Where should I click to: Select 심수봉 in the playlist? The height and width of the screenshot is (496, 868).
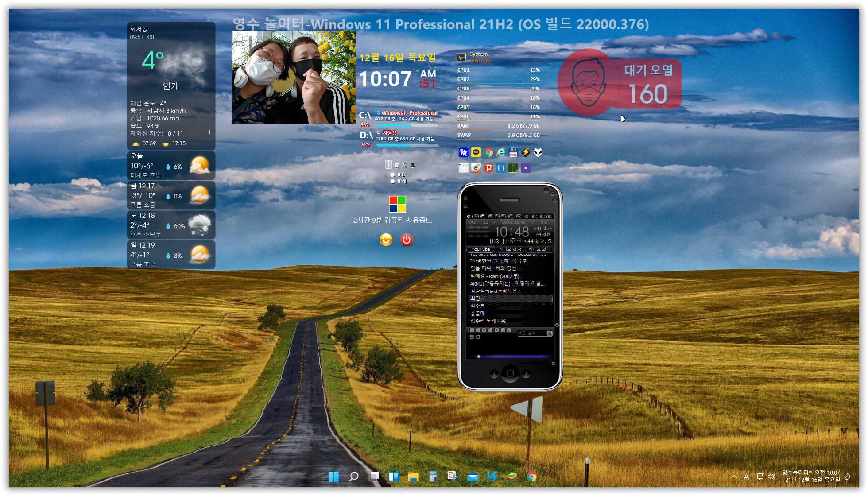point(477,306)
